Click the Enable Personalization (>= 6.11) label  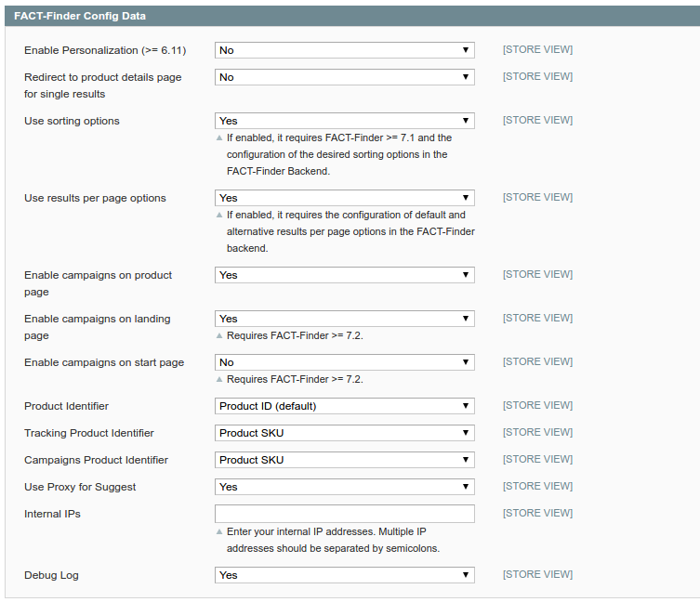tap(105, 50)
